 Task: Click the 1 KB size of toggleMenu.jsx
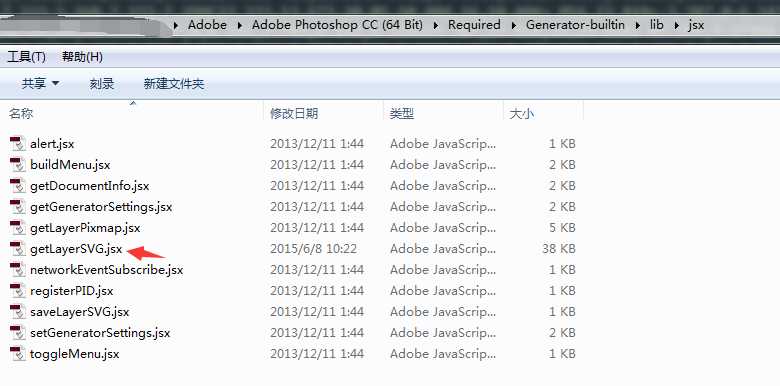(562, 354)
